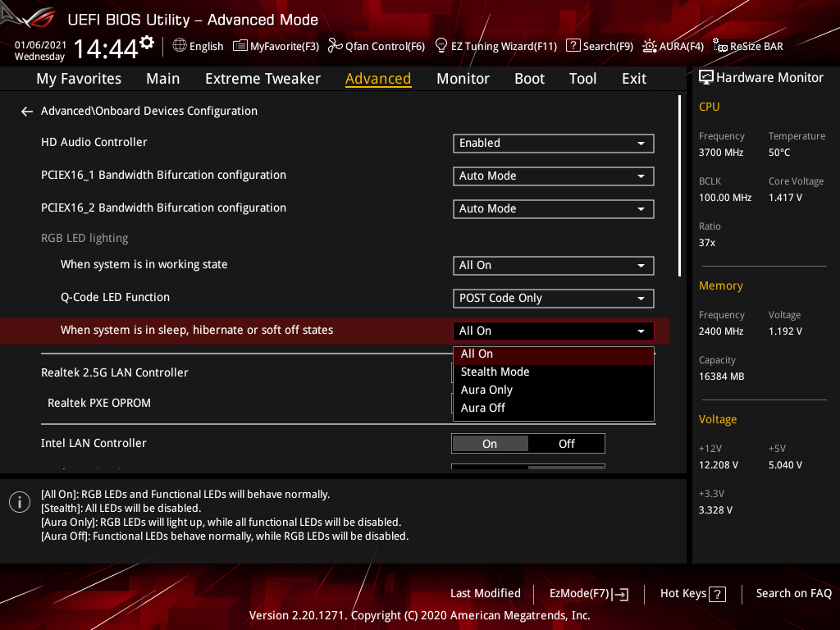840x630 pixels.
Task: Click the back arrow beside Advanced\Onboard Devices Configuration
Action: (x=27, y=112)
